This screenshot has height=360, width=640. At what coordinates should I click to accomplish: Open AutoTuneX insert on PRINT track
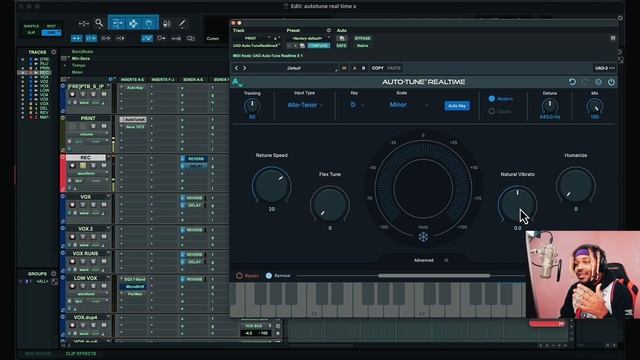click(134, 120)
